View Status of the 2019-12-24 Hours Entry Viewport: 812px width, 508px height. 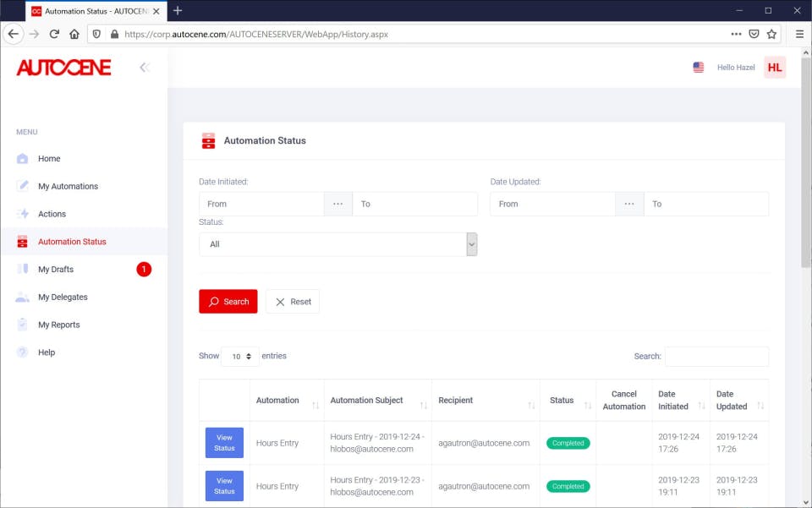point(224,443)
